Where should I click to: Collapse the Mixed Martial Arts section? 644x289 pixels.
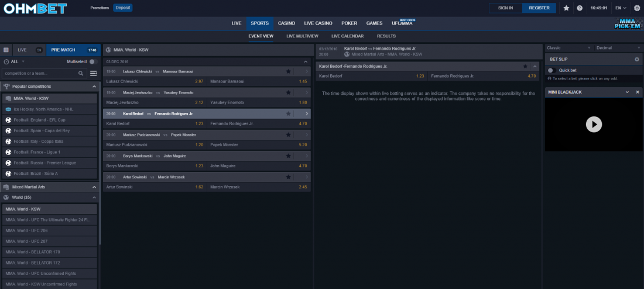coord(94,187)
